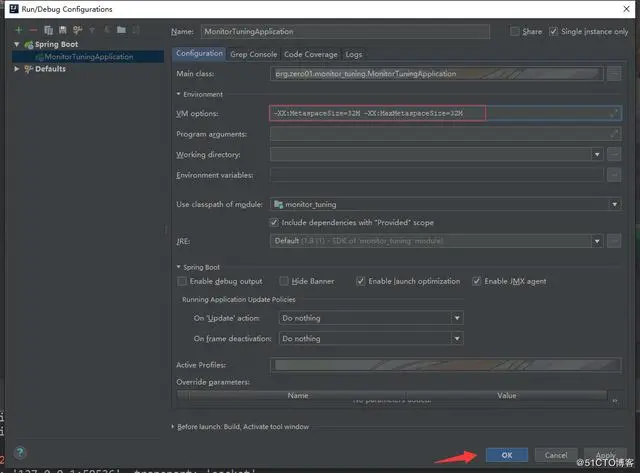Toggle Include dependencies with Provided scope

[274, 222]
